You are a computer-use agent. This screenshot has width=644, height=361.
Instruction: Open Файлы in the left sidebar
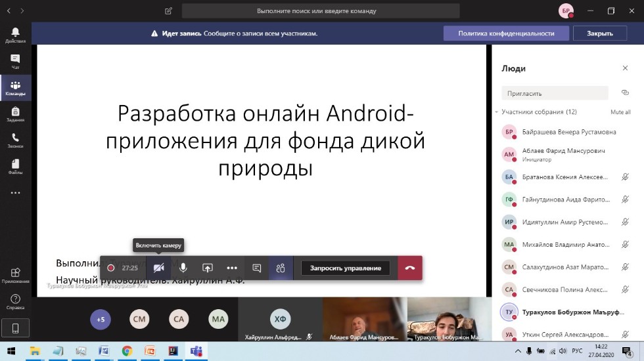coord(15,166)
